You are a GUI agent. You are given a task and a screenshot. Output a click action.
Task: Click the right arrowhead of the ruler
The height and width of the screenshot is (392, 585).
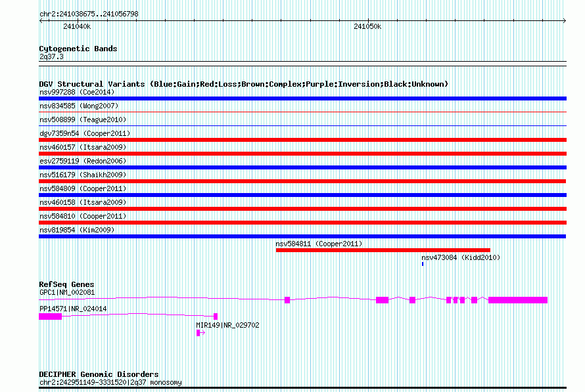tap(565, 21)
